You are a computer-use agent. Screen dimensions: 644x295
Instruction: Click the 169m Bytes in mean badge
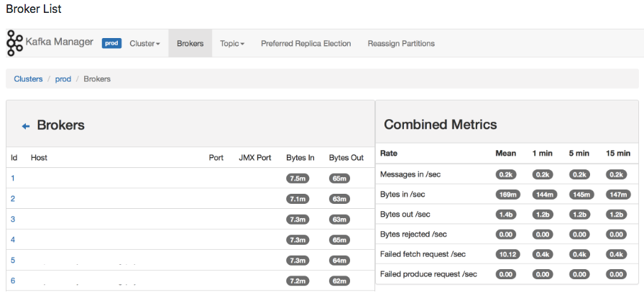pos(507,195)
